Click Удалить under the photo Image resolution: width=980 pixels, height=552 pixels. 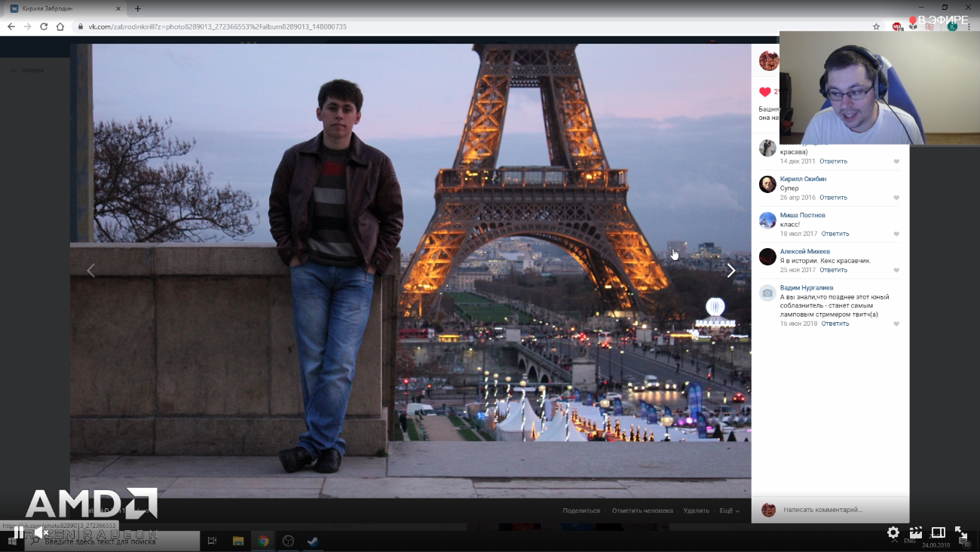click(x=696, y=511)
